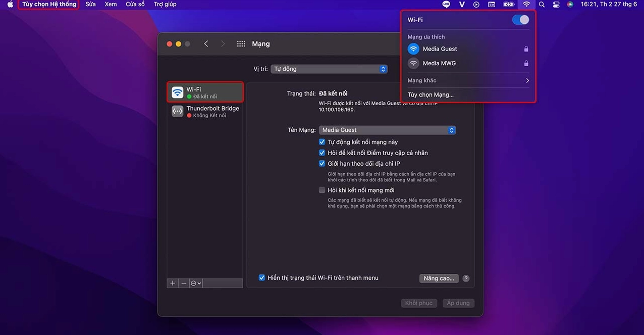Check 'Hỏi khi kết nối mạng mới'
644x335 pixels.
[322, 190]
